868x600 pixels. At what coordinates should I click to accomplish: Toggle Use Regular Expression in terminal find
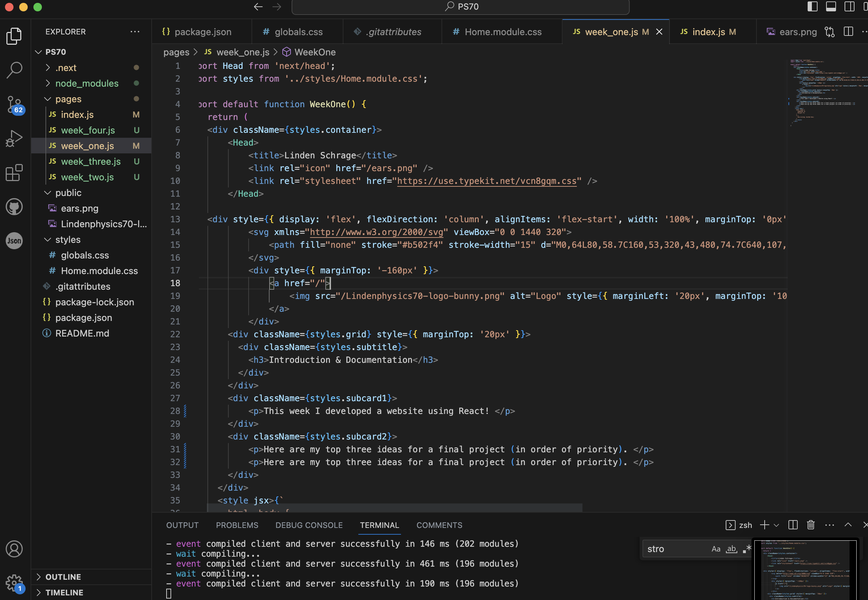(747, 549)
